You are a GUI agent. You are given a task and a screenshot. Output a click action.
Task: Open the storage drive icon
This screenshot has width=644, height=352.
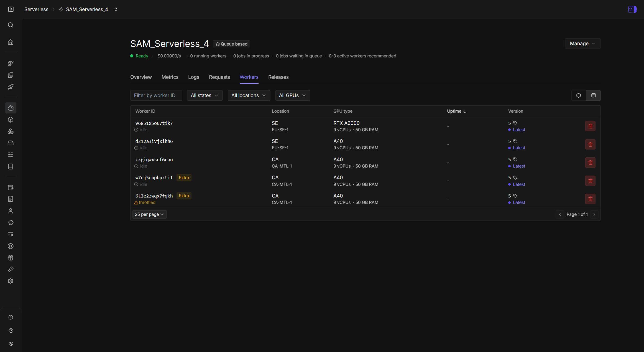pyautogui.click(x=11, y=143)
